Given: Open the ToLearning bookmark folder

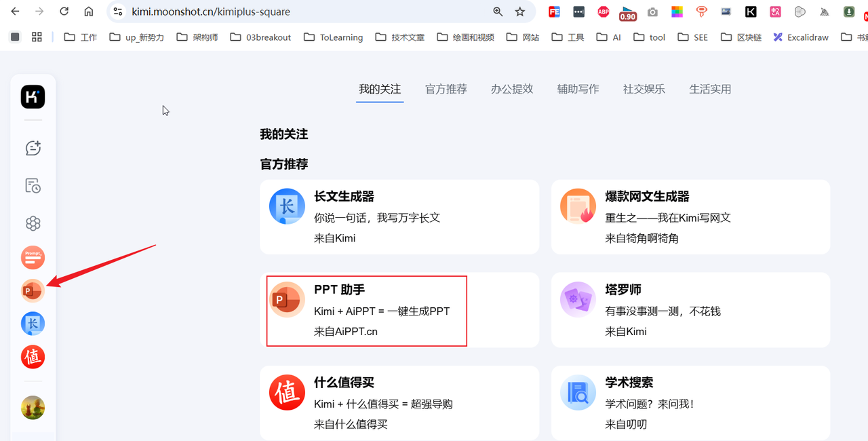Looking at the screenshot, I should [x=333, y=37].
